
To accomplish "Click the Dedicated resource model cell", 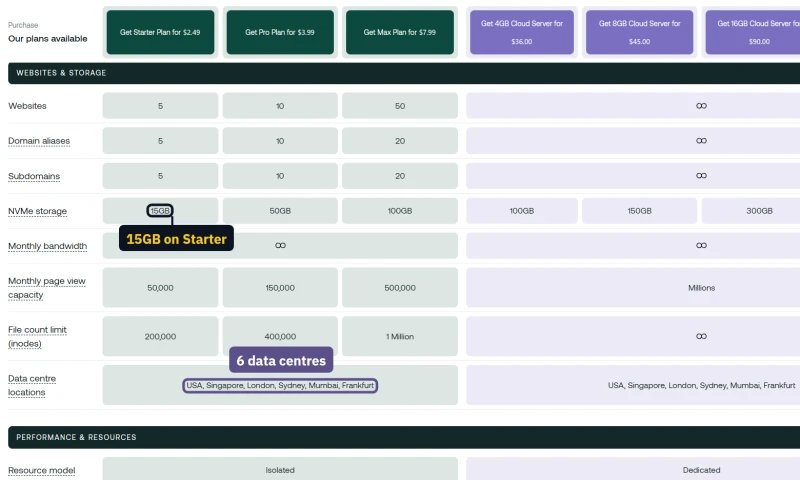I will click(x=633, y=468).
